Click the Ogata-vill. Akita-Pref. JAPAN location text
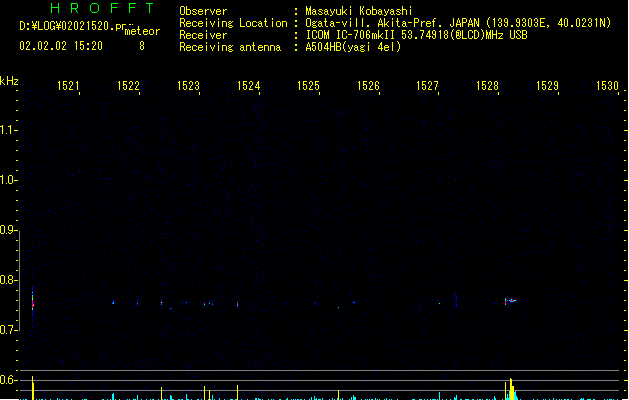629x400 pixels. 458,23
